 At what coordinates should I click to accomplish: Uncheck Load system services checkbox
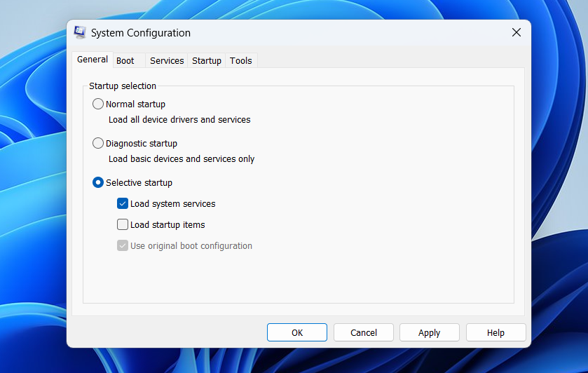[x=122, y=203]
